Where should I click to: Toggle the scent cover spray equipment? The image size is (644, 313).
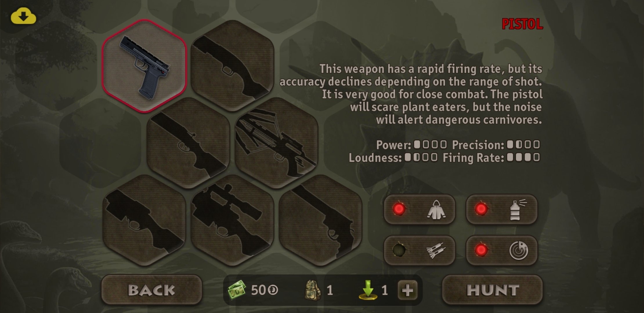tap(502, 209)
